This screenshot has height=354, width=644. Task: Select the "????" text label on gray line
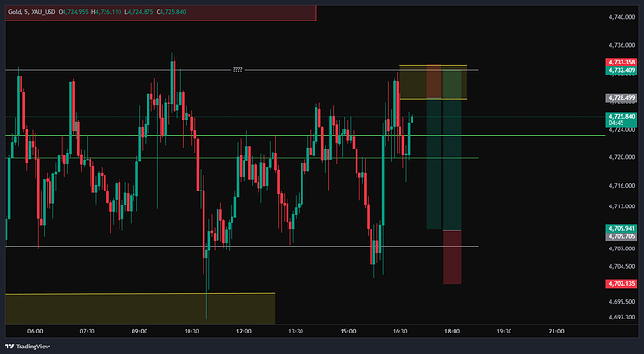(237, 70)
